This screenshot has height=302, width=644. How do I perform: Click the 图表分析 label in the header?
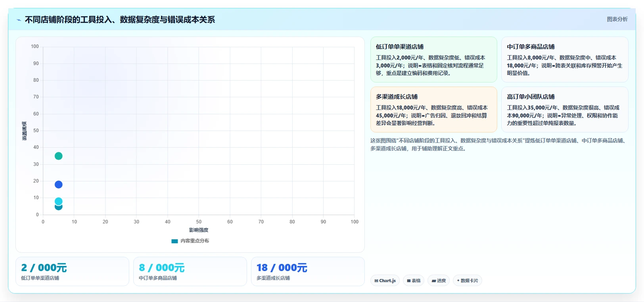coord(617,19)
